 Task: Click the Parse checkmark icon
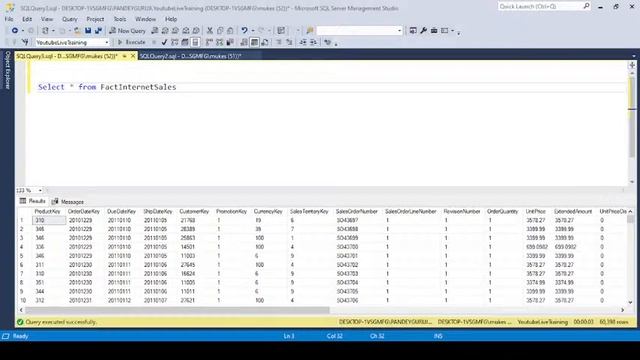click(x=164, y=42)
